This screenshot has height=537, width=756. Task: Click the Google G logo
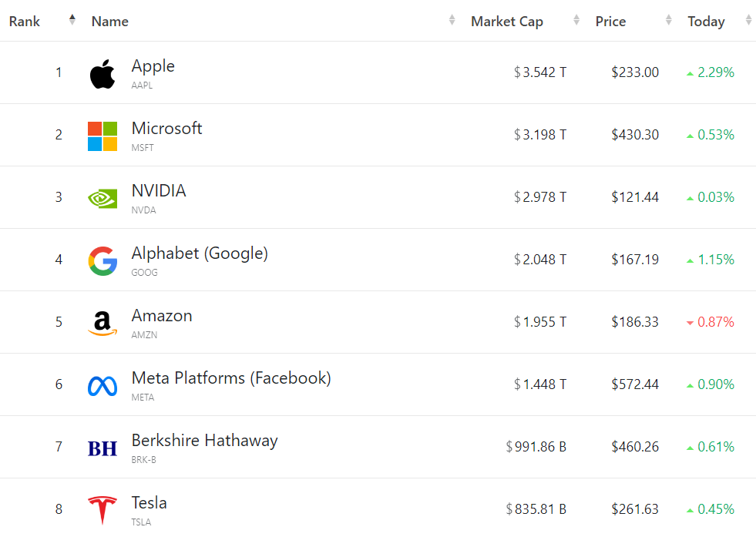point(102,260)
